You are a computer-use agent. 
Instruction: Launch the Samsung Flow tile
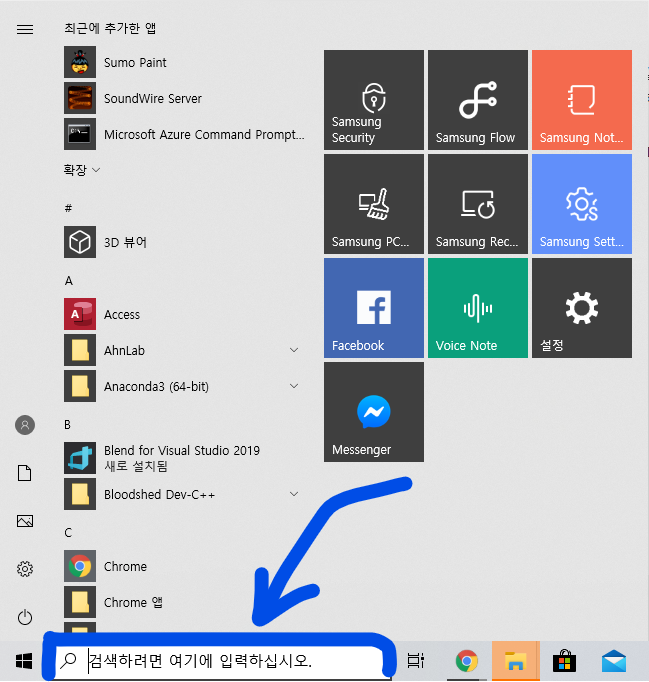(x=478, y=100)
